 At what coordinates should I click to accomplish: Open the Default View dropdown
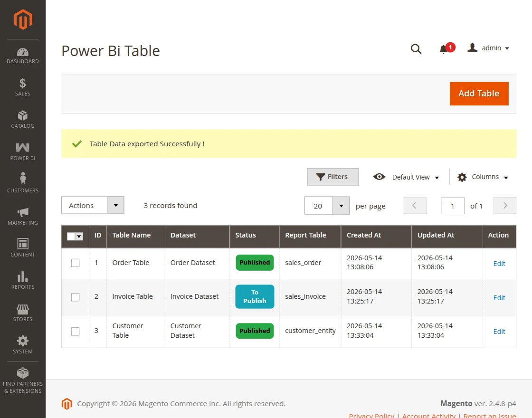406,177
